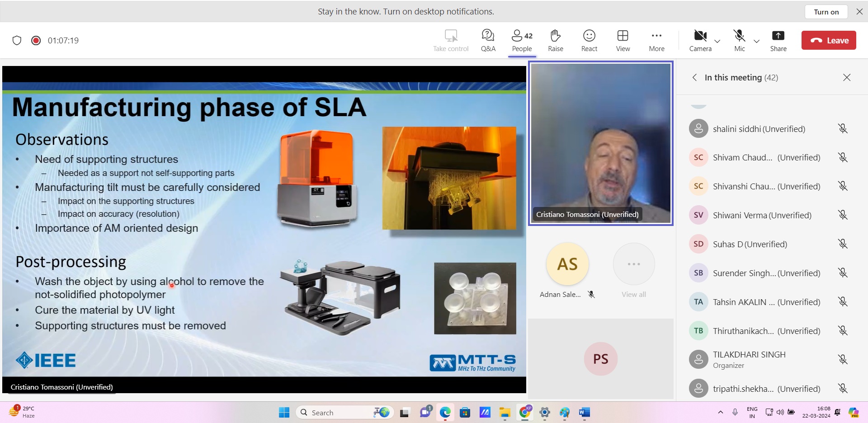Go back from In this meeting list
The height and width of the screenshot is (423, 868).
click(694, 77)
